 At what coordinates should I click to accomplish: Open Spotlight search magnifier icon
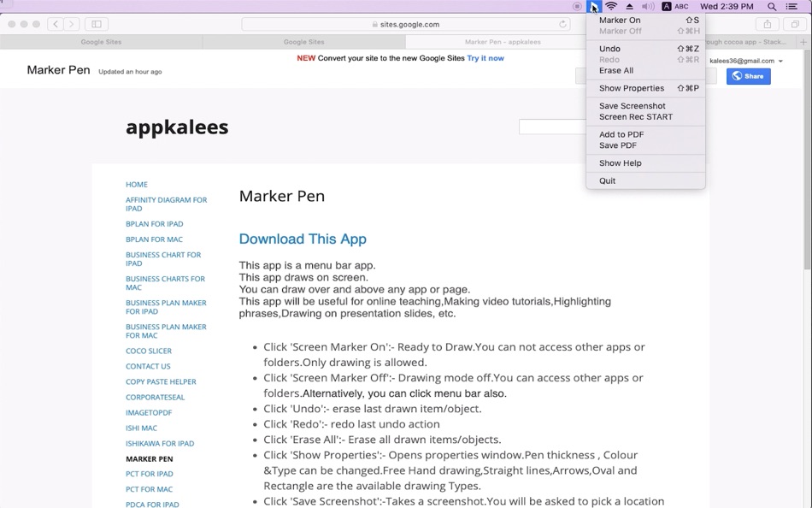[x=772, y=7]
